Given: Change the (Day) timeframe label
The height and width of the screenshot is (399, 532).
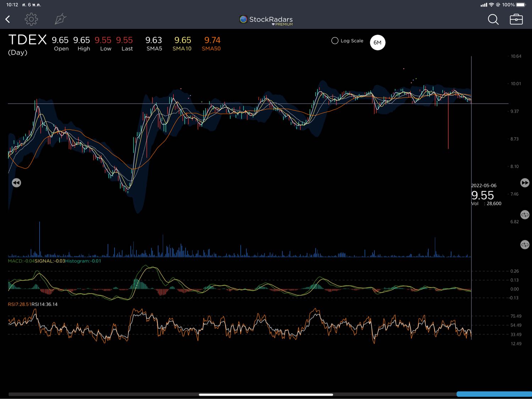Looking at the screenshot, I should click(x=18, y=52).
